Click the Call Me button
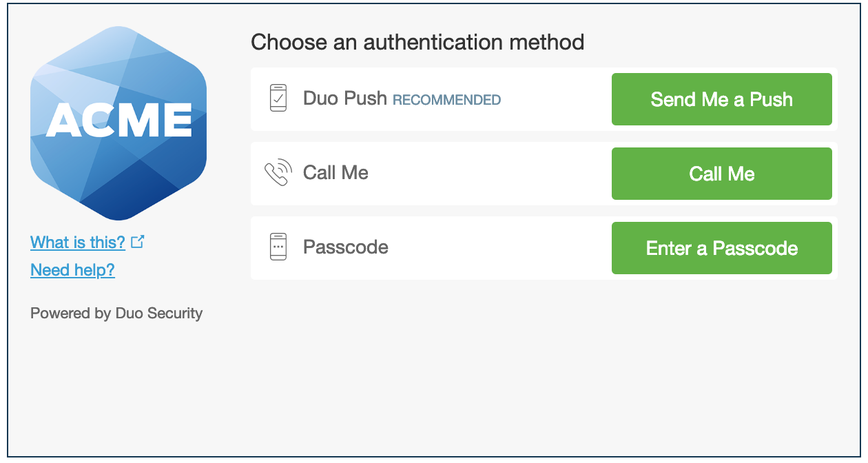 point(721,173)
